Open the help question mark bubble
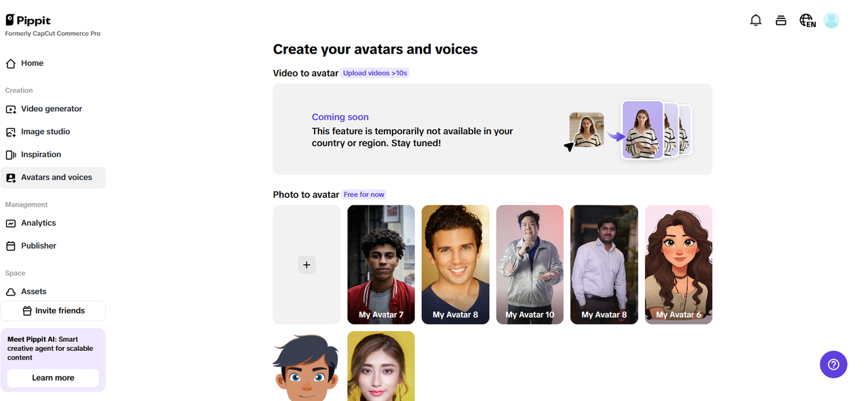The image size is (868, 401). tap(833, 364)
